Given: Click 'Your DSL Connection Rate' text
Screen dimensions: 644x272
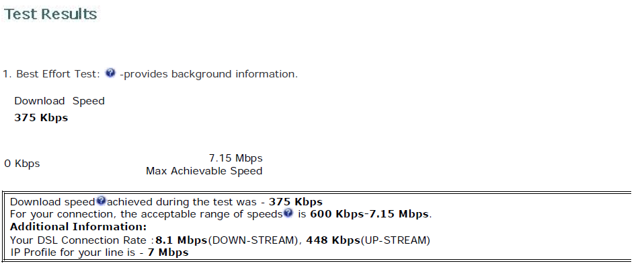Looking at the screenshot, I should pyautogui.click(x=79, y=240).
